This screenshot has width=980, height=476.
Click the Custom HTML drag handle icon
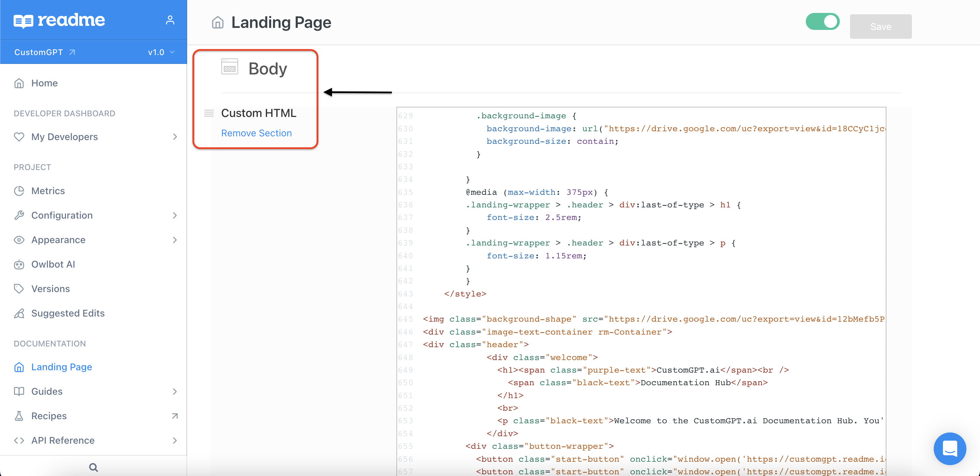point(209,113)
